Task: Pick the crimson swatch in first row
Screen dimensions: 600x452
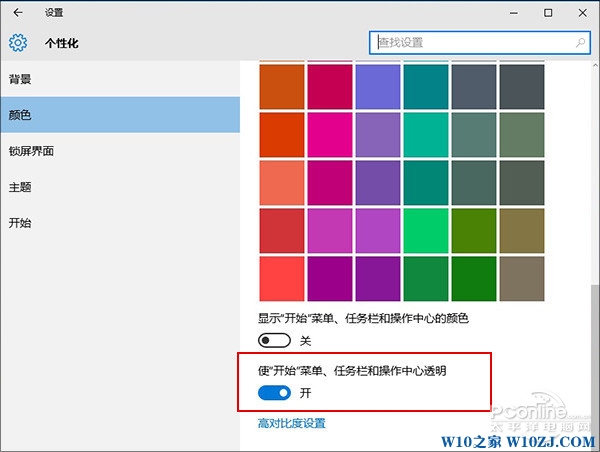Action: point(330,86)
